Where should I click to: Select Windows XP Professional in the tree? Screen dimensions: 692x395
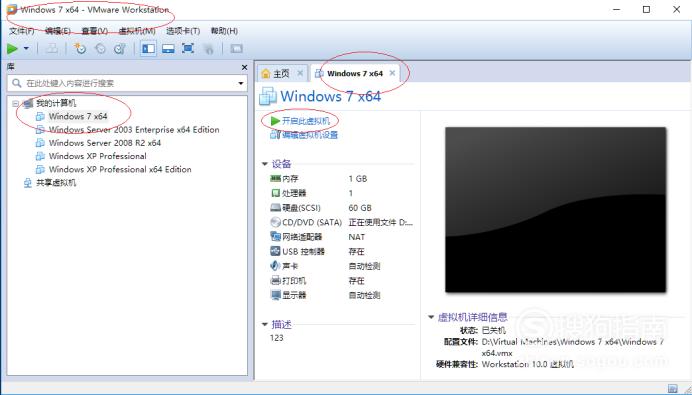point(98,156)
